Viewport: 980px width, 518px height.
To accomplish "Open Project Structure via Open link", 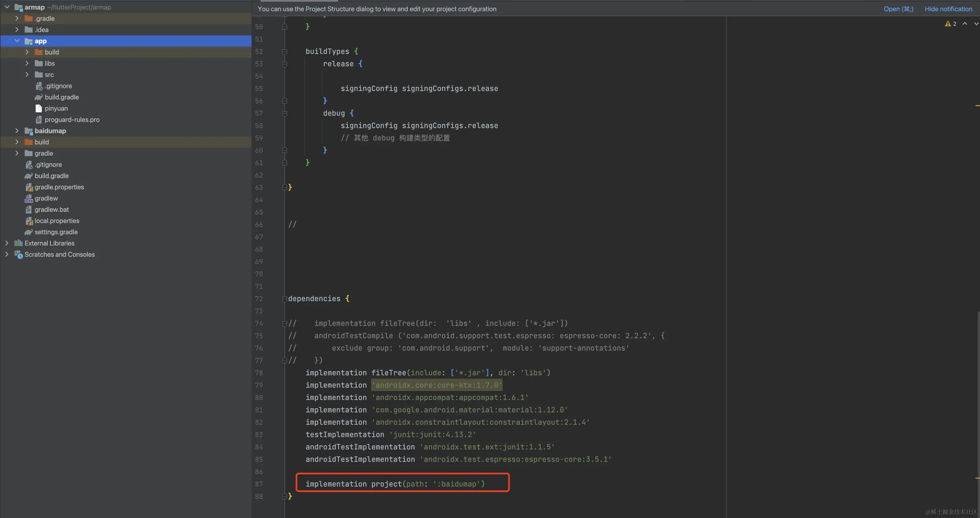I will 898,9.
